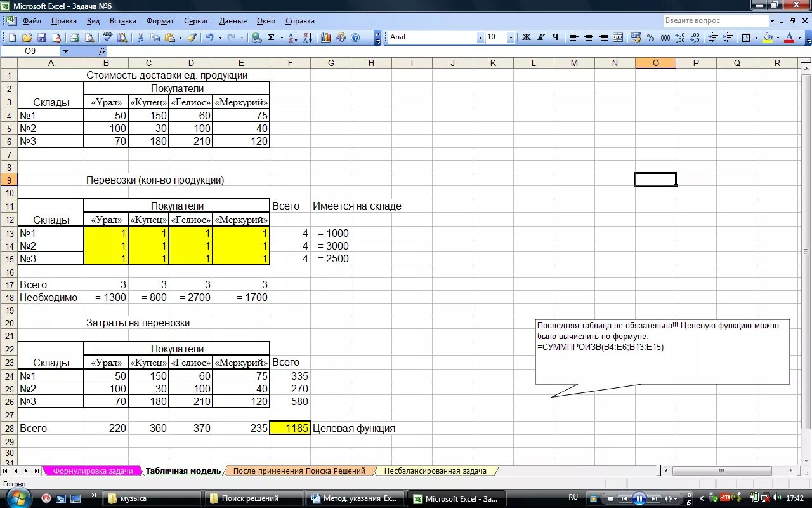Run the ABC spelling check icon

click(x=107, y=37)
